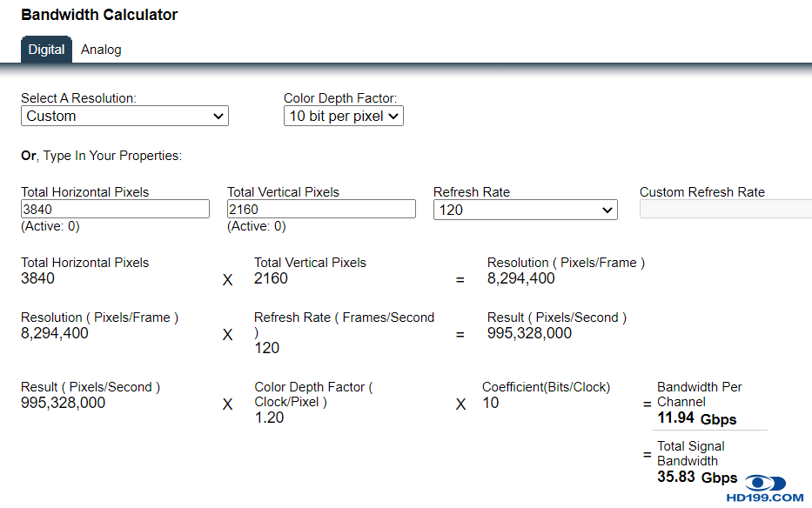Click the HD199.COM text link
812x508 pixels.
coord(765,498)
